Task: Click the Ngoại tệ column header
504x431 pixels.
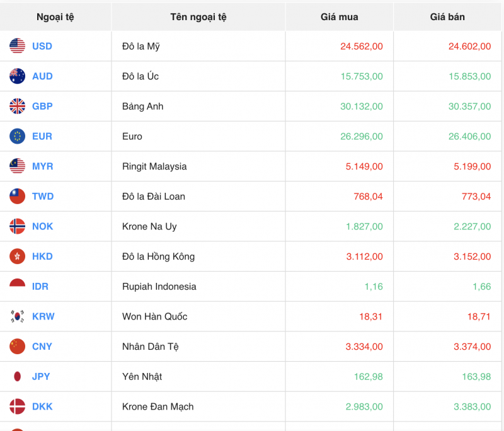Action: [x=55, y=17]
